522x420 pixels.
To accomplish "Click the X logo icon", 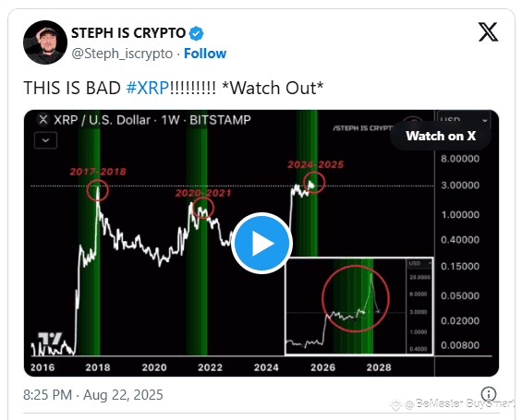I will click(x=488, y=32).
